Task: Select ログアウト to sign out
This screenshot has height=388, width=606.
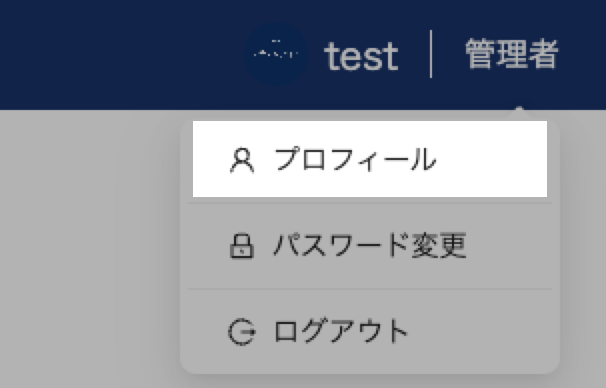Action: pos(370,332)
